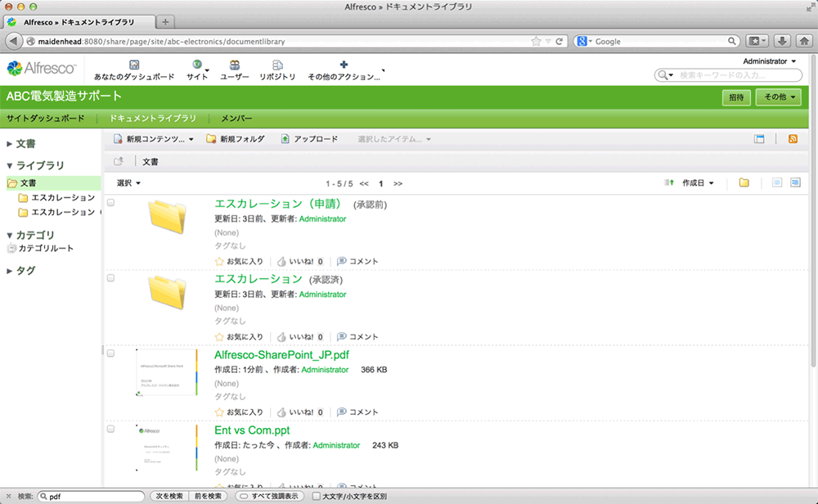Click the browser back arrow button
This screenshot has width=818, height=504.
[x=14, y=41]
